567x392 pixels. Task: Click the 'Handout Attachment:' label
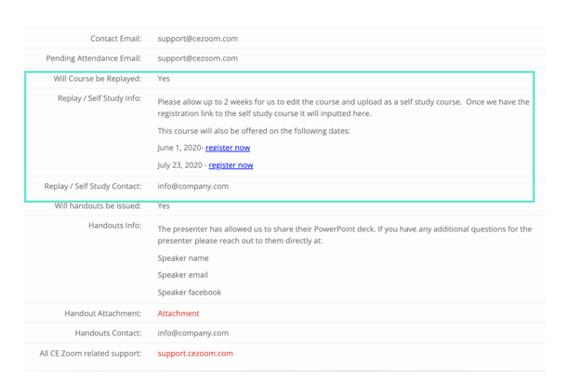pyautogui.click(x=103, y=313)
